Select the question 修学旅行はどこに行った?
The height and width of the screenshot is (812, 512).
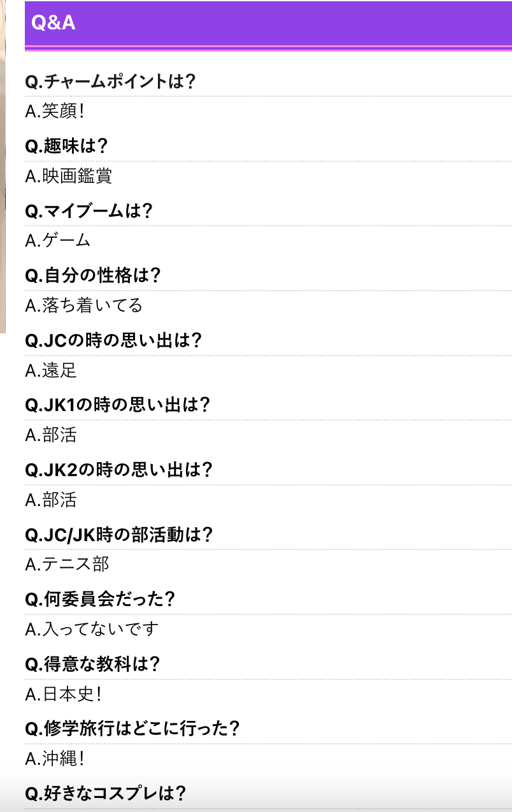[x=132, y=728]
